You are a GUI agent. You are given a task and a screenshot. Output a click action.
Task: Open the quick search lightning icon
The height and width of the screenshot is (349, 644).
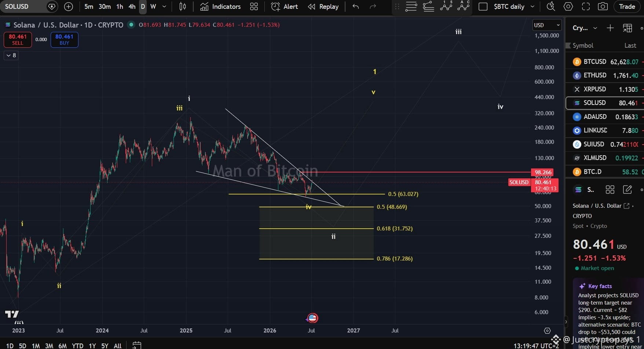pos(550,7)
